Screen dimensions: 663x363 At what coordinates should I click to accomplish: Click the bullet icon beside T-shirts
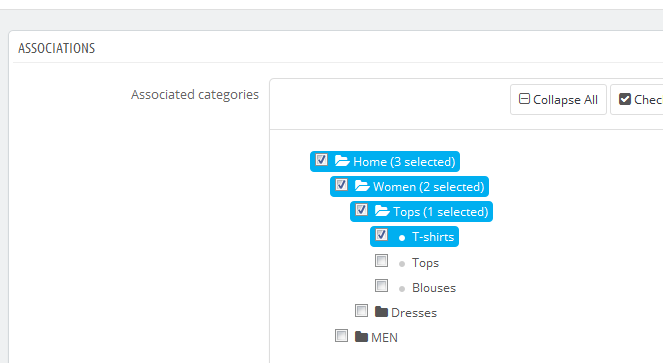point(402,239)
